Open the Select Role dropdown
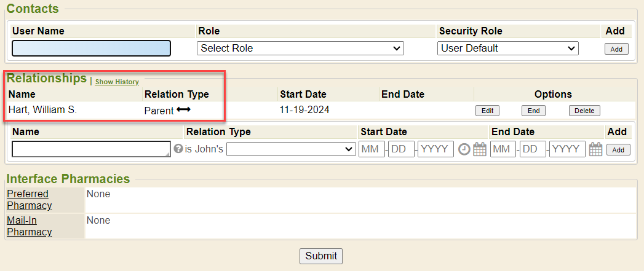The width and height of the screenshot is (644, 271). coord(300,49)
